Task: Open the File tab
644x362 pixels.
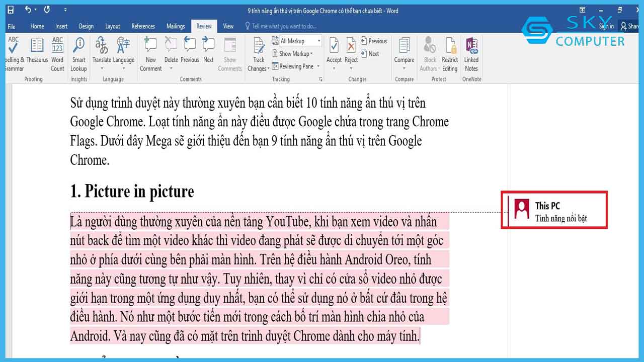Action: coord(12,26)
